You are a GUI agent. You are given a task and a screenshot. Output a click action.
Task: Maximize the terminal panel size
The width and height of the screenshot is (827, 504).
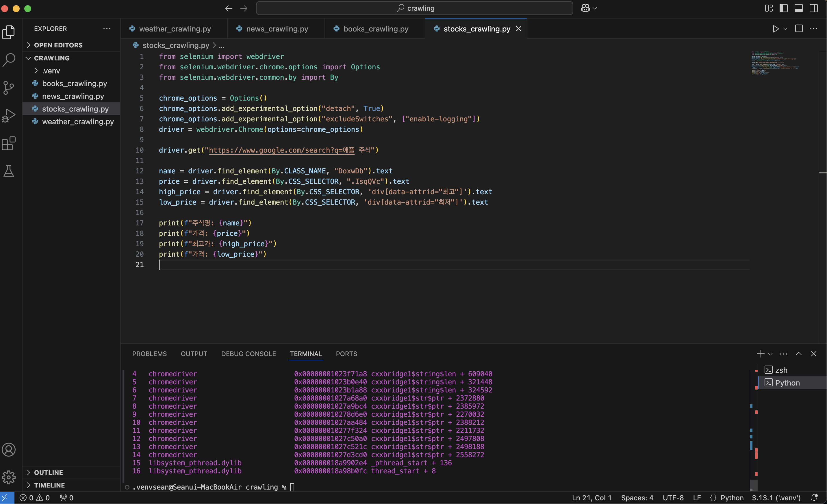click(x=799, y=353)
